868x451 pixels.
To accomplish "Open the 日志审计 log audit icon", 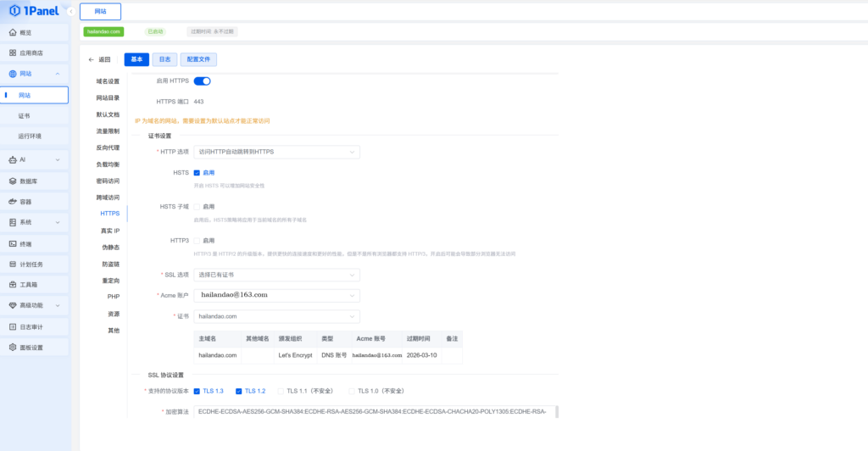I will click(13, 327).
